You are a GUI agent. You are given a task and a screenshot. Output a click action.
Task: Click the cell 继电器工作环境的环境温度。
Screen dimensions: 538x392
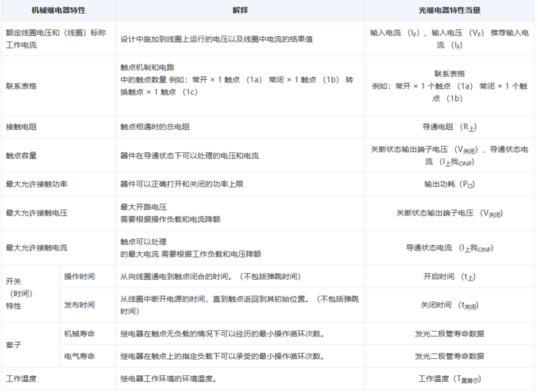tap(240, 379)
